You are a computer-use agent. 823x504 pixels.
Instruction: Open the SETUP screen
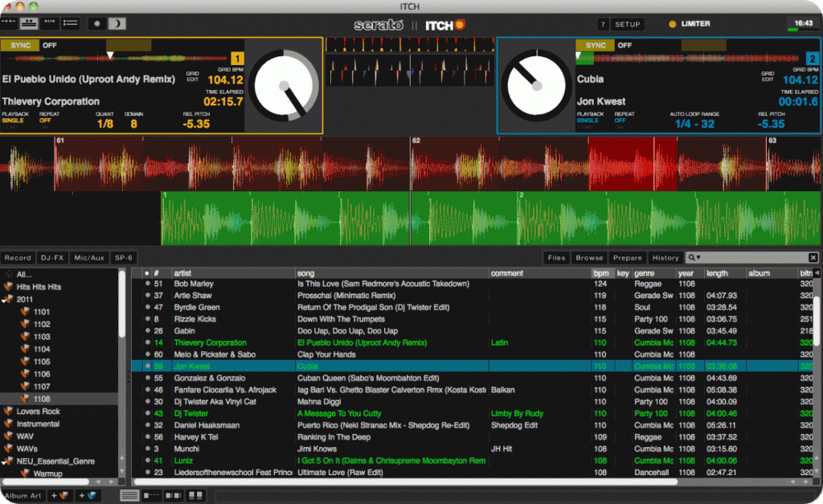[627, 24]
